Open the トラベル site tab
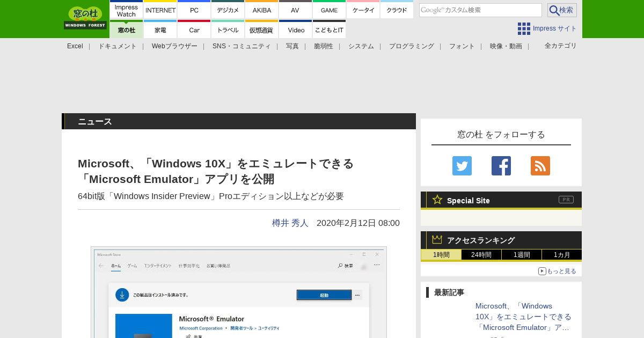 (x=228, y=30)
